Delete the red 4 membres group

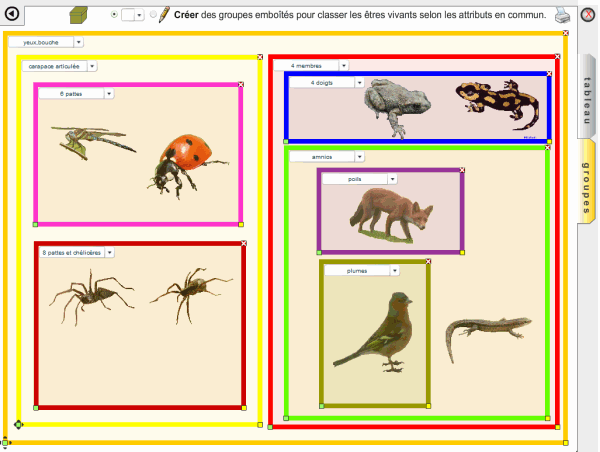tap(558, 57)
